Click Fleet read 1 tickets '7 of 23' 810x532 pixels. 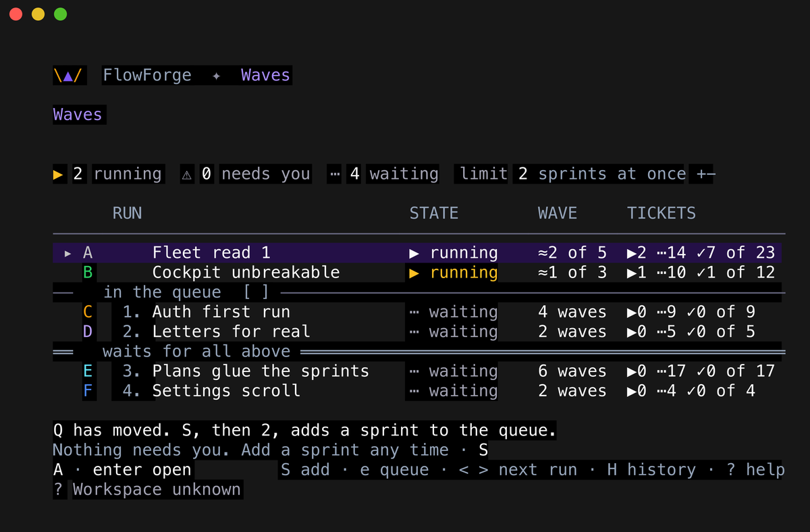pos(736,253)
